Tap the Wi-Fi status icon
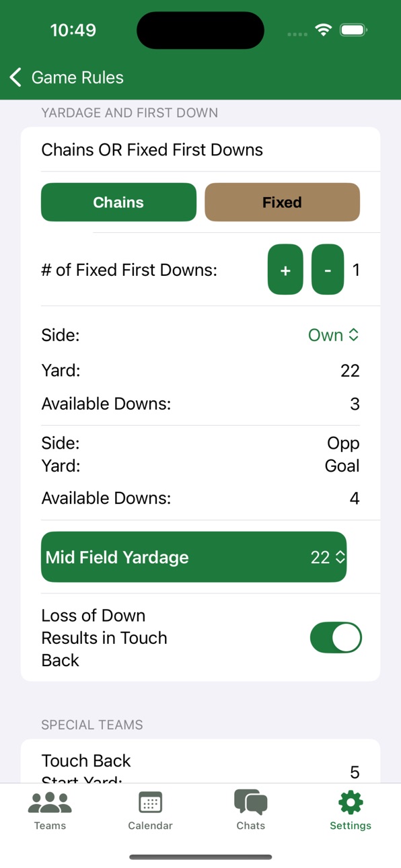The height and width of the screenshot is (868, 401). (x=324, y=30)
